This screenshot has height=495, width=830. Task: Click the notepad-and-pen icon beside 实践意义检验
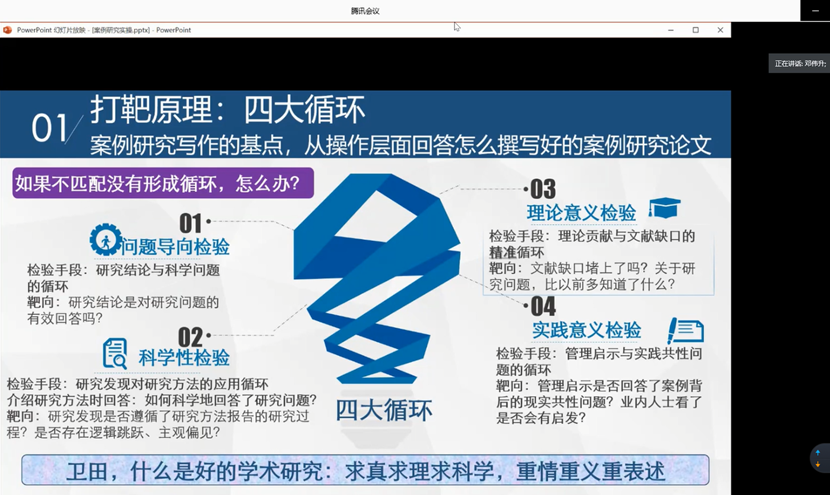685,330
